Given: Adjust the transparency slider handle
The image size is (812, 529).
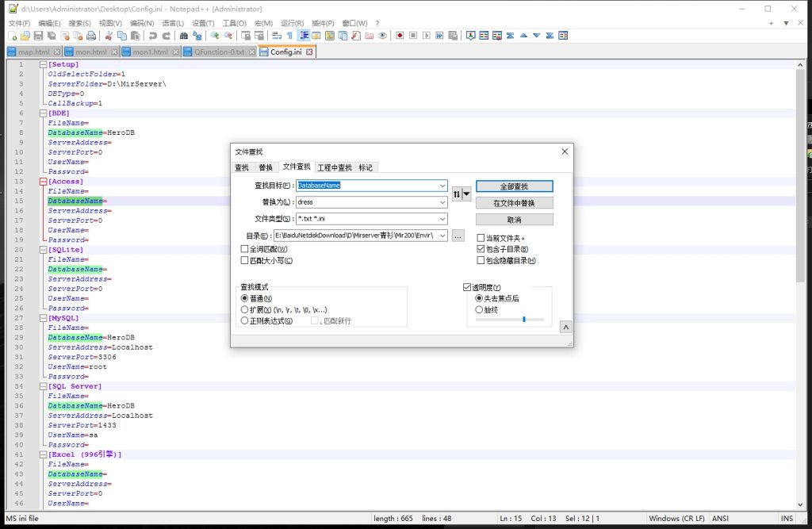Looking at the screenshot, I should tap(524, 320).
